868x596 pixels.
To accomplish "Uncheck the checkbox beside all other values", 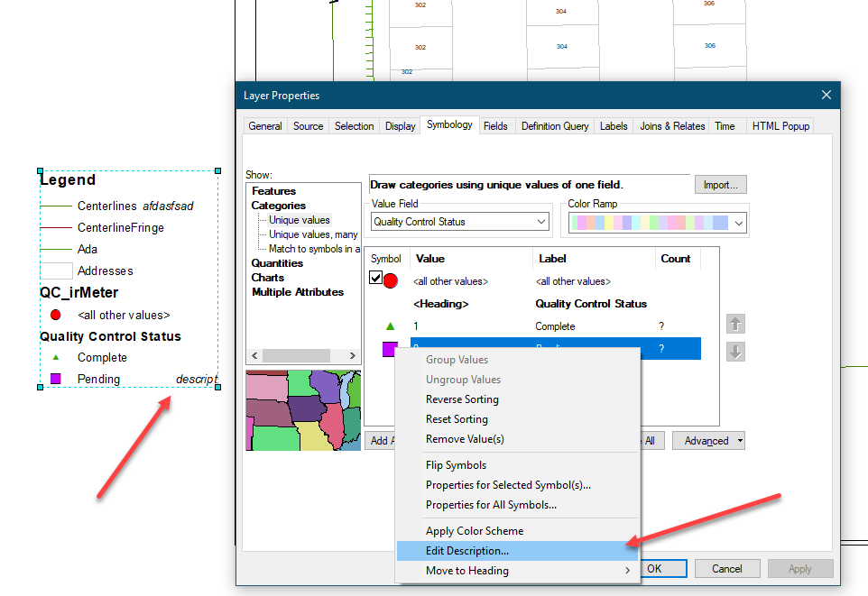I will point(375,279).
